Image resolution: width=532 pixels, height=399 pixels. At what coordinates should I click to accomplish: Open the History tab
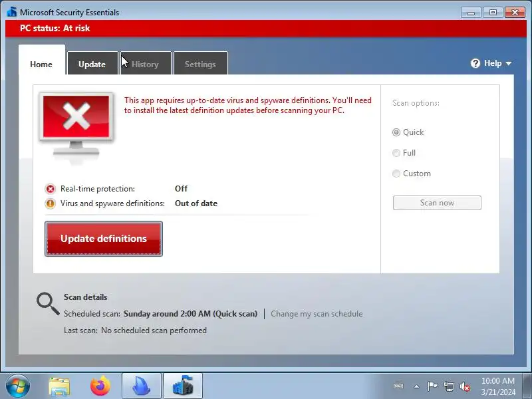click(x=146, y=64)
